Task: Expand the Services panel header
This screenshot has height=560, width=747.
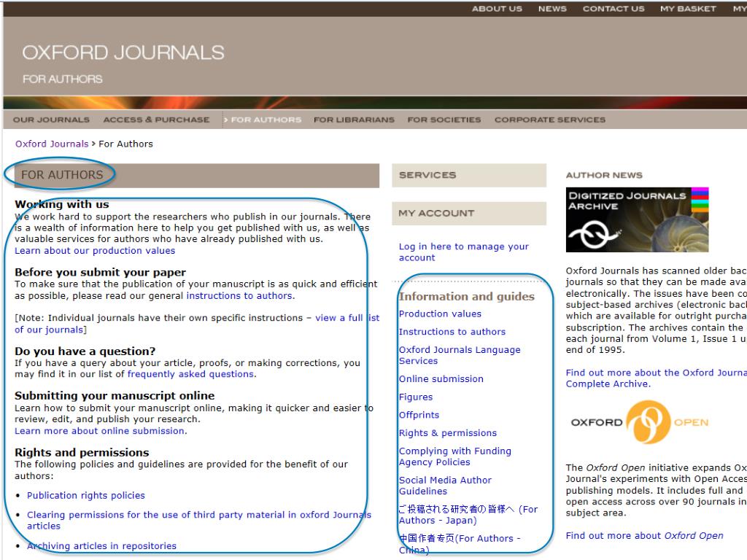Action: pyautogui.click(x=469, y=175)
